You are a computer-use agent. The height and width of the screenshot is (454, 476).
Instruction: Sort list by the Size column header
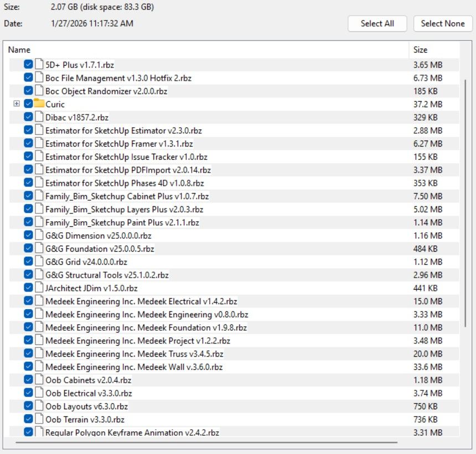tap(434, 50)
